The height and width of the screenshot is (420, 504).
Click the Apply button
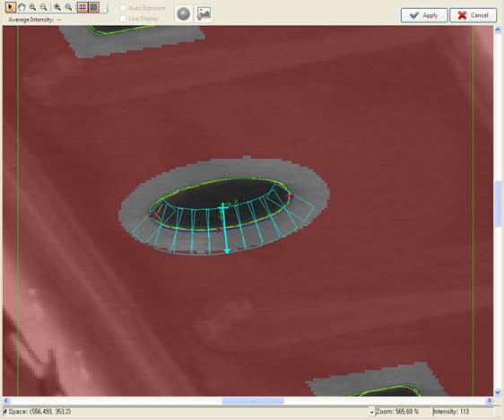tap(424, 15)
